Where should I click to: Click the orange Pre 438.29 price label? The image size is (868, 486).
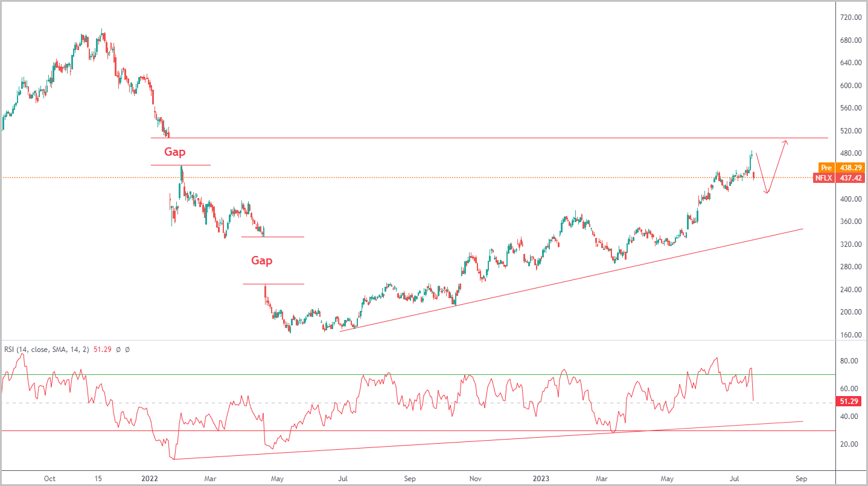[841, 167]
